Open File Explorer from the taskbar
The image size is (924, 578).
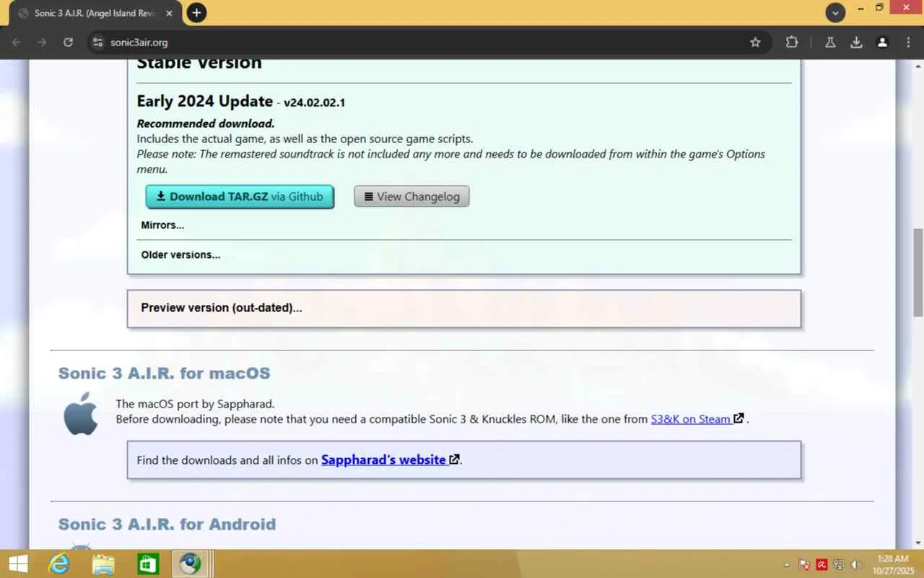click(103, 564)
